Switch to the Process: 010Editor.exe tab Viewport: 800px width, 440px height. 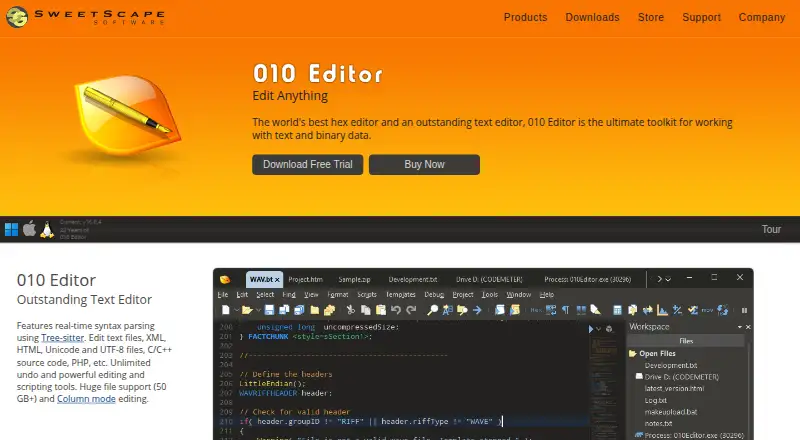point(587,279)
